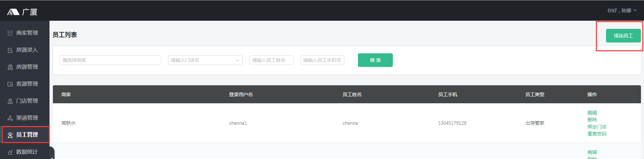The width and height of the screenshot is (644, 159).
Task: Focus the 请输入员工姓名 input field
Action: pos(271,60)
